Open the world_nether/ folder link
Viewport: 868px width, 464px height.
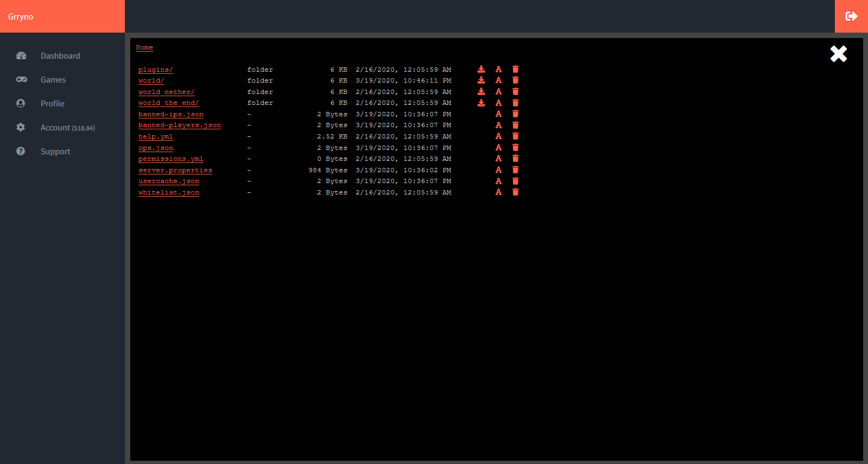[166, 92]
